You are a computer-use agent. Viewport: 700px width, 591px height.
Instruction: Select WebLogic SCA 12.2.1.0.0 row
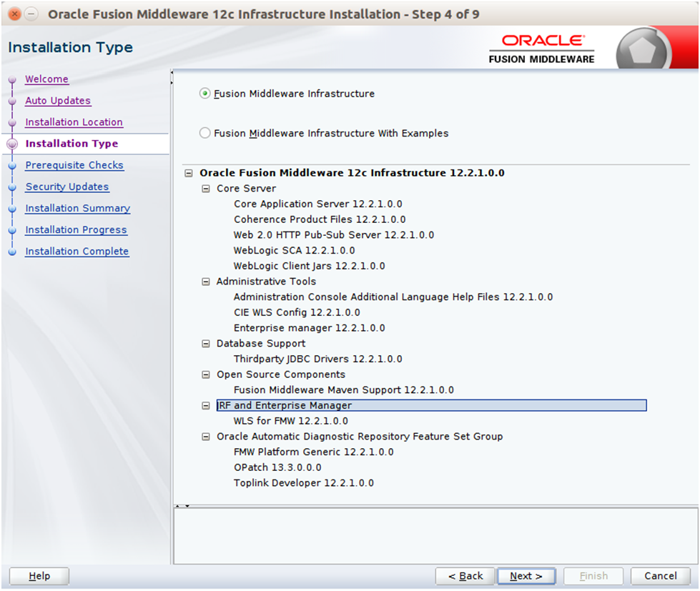[294, 251]
